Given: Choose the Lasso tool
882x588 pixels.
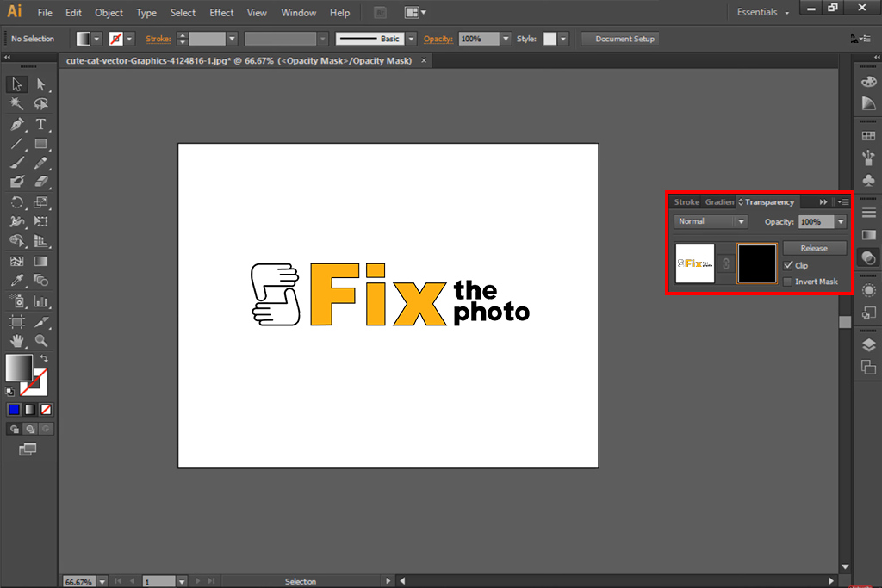Looking at the screenshot, I should tap(40, 104).
